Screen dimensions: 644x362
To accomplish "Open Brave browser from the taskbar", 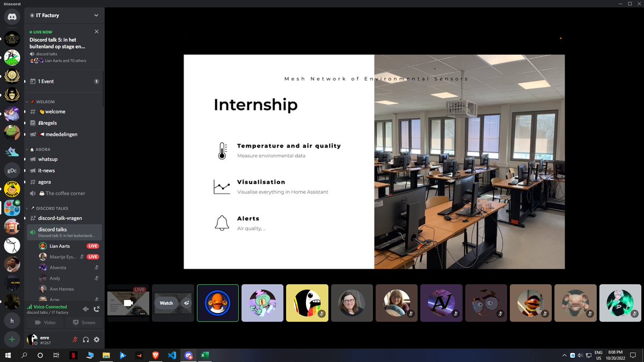I will [156, 355].
